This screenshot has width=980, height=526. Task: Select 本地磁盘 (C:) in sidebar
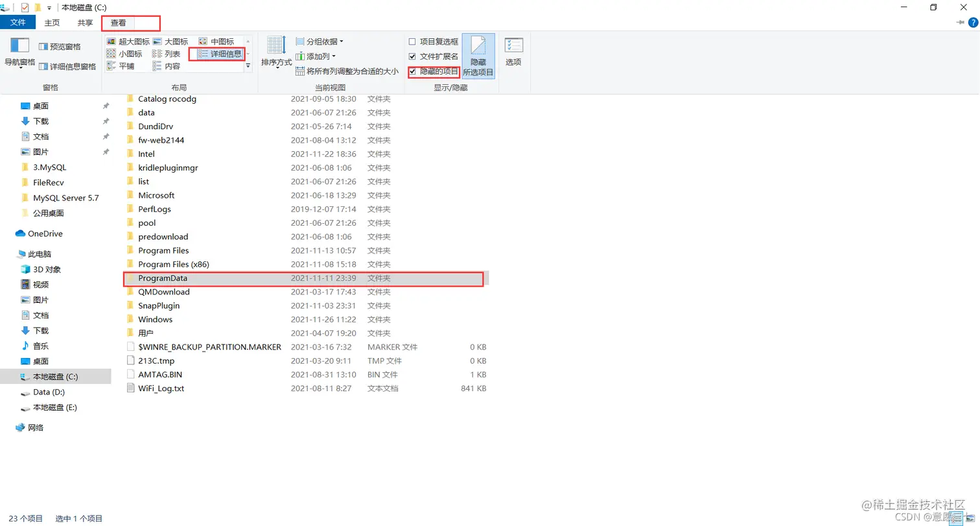(55, 377)
